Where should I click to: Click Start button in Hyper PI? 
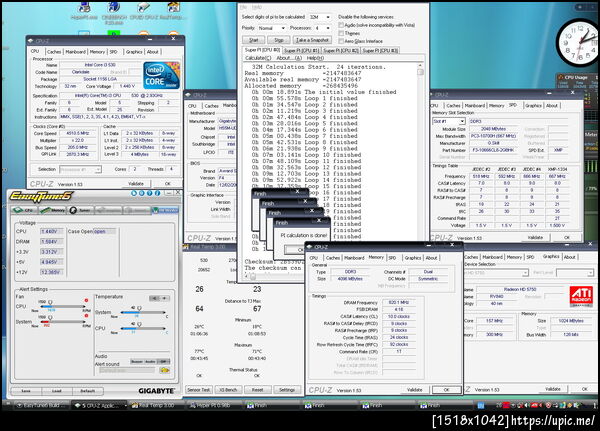coord(253,40)
